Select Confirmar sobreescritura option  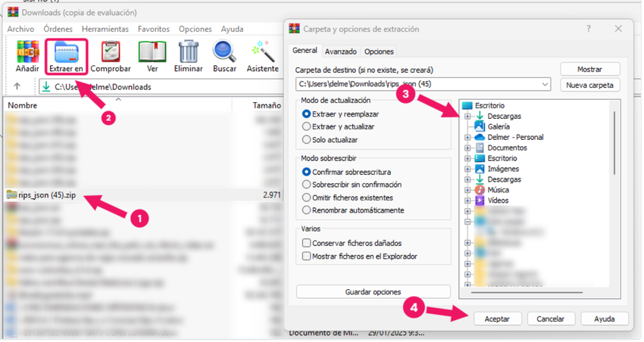[x=306, y=172]
